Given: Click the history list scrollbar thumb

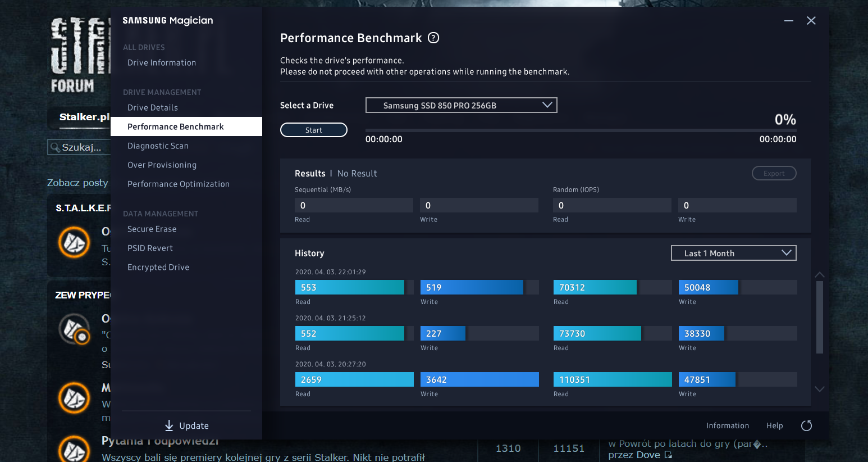Looking at the screenshot, I should 820,317.
